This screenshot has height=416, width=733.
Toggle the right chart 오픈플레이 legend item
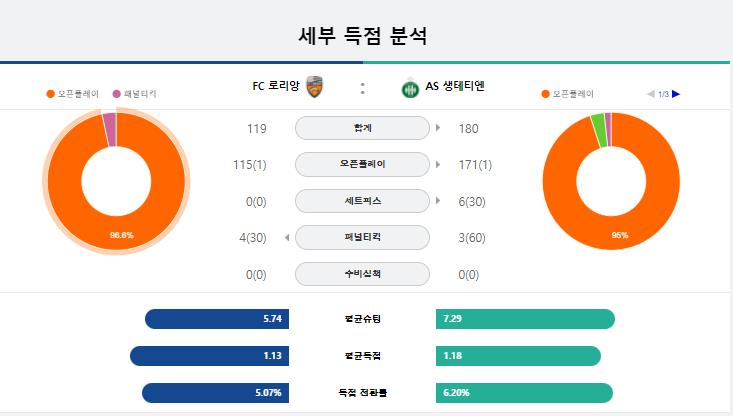pyautogui.click(x=567, y=94)
